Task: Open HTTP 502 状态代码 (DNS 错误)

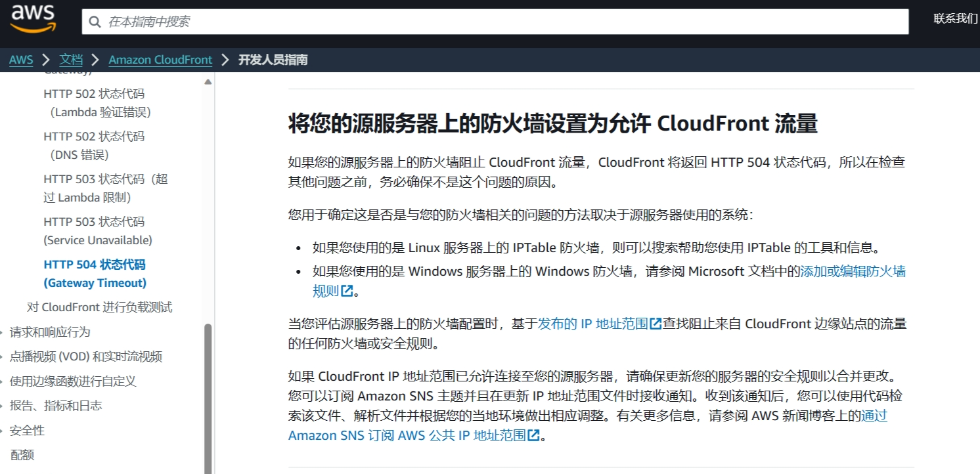Action: pyautogui.click(x=94, y=146)
